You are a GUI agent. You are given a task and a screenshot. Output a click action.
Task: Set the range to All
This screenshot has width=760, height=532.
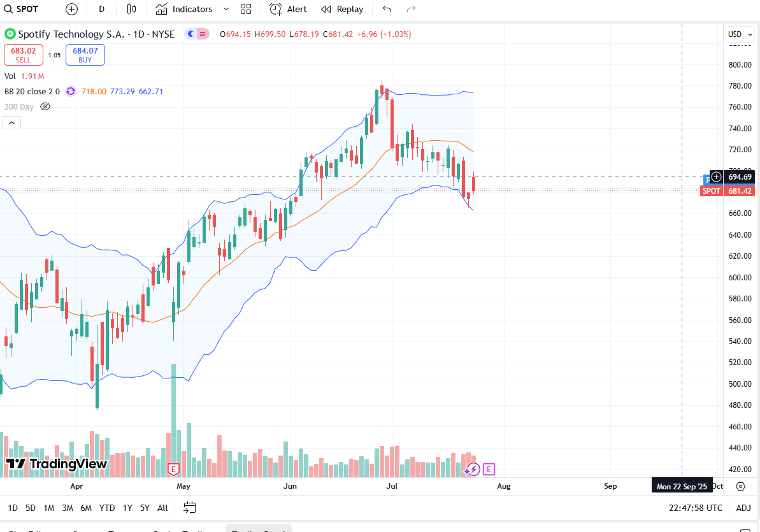[163, 508]
